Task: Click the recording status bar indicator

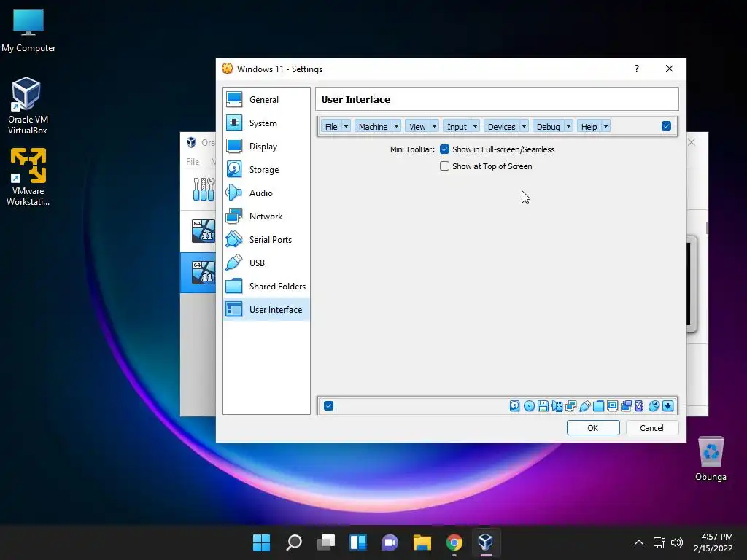Action: pos(626,405)
